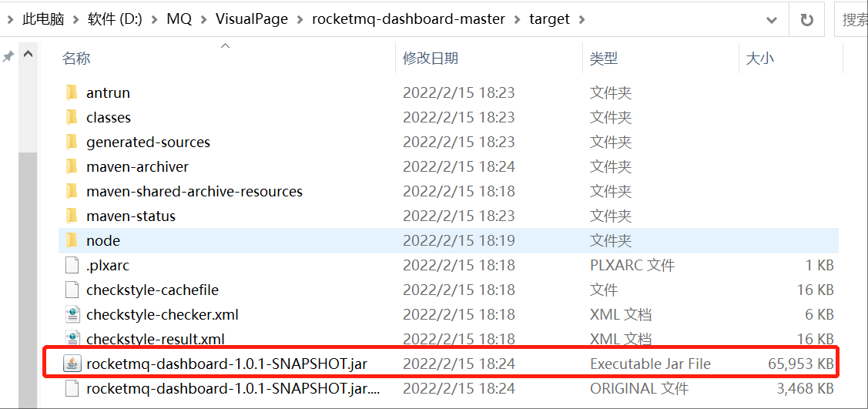This screenshot has height=409, width=868.
Task: Open address bar history dropdown arrow
Action: (771, 20)
